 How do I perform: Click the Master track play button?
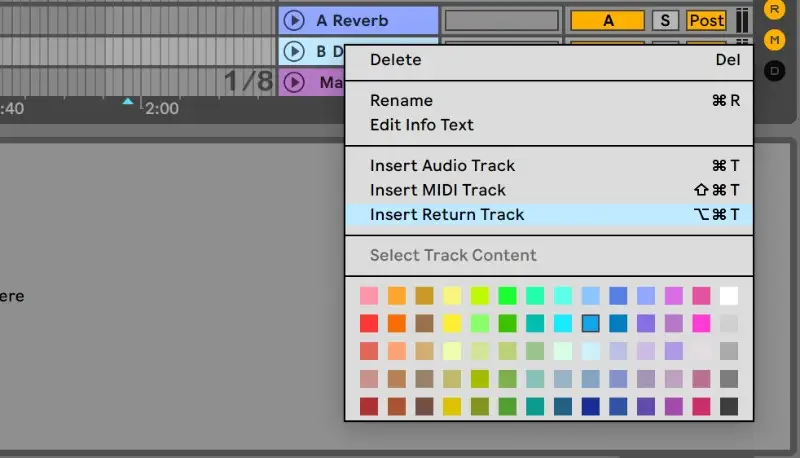pyautogui.click(x=293, y=82)
